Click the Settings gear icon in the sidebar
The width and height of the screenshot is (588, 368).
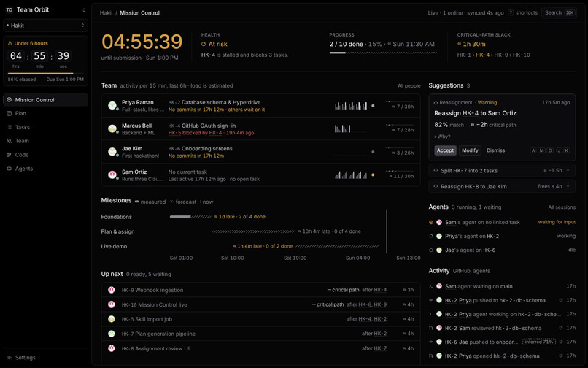tap(9, 358)
